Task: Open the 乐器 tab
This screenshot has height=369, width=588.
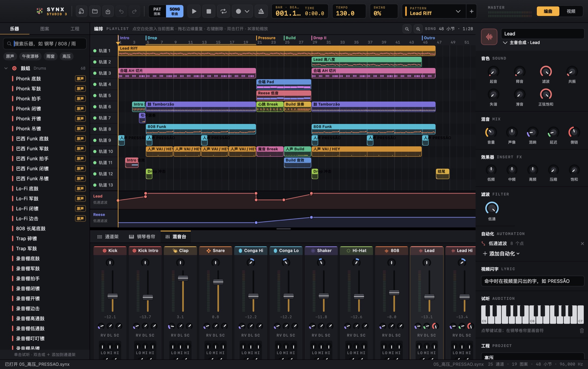Action: point(14,29)
